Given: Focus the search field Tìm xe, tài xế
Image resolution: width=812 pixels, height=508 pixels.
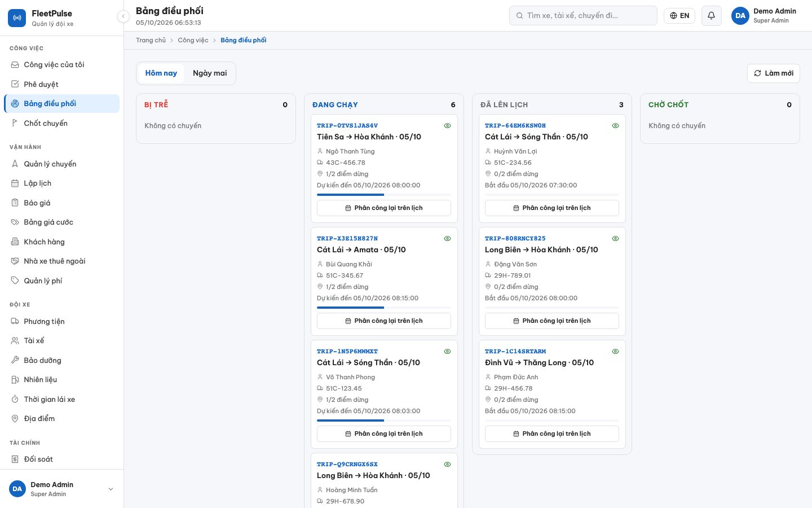Looking at the screenshot, I should click(583, 16).
